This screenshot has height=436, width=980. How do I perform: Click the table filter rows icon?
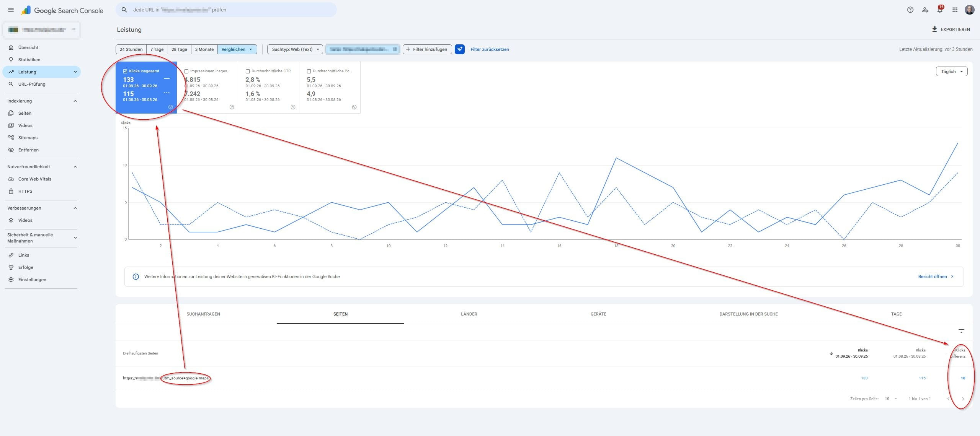[x=961, y=331]
